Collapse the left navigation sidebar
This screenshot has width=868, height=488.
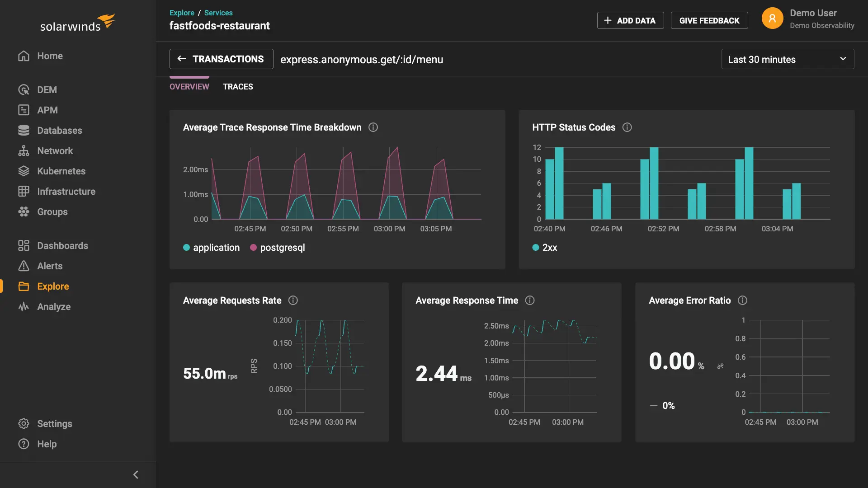(x=136, y=474)
